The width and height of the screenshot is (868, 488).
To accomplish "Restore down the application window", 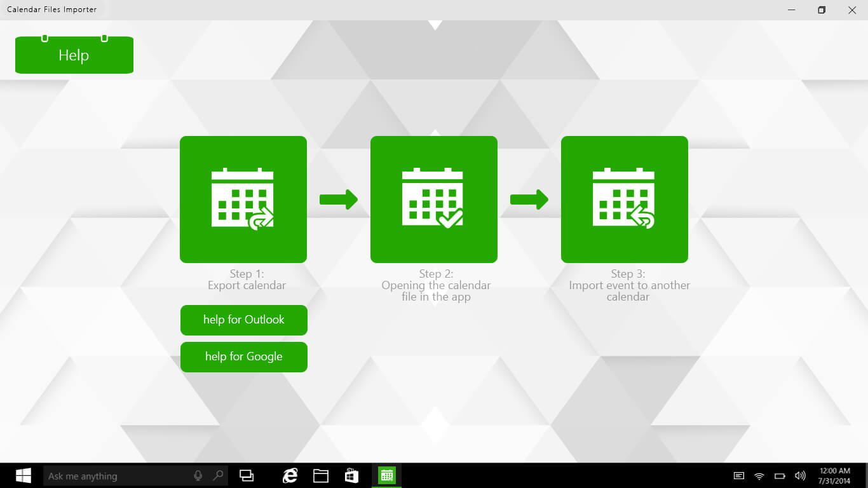I will 822,10.
